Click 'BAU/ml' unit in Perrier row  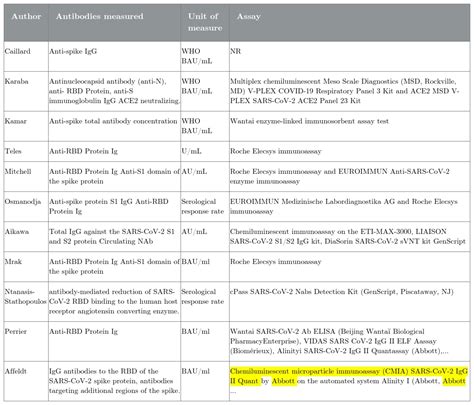[205, 341]
